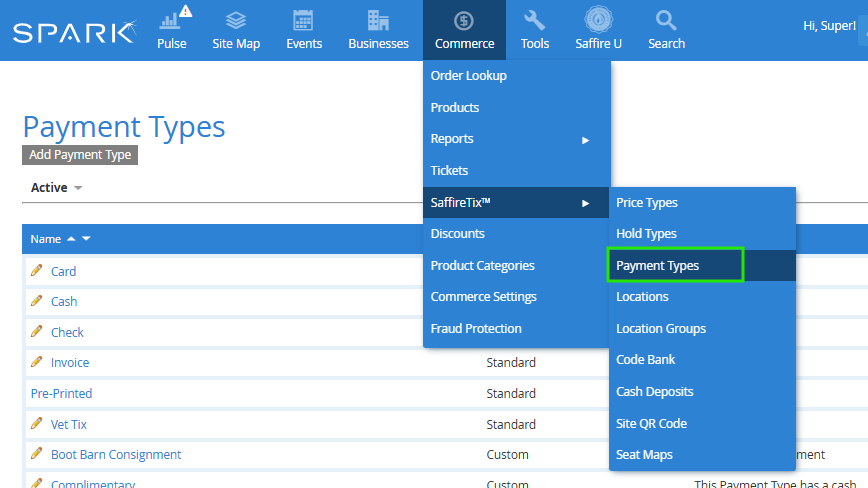Click the Add Payment Type button
The image size is (868, 488).
[x=80, y=155]
